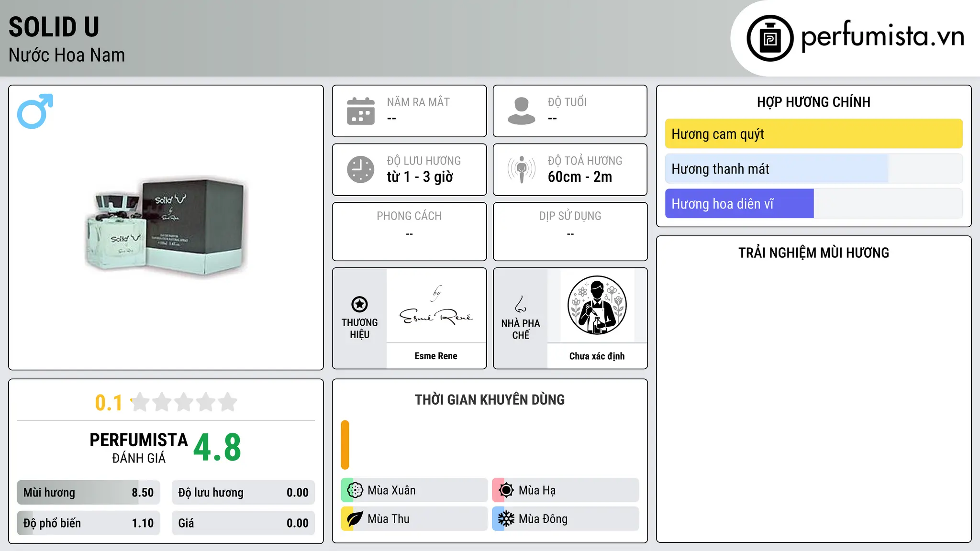Screen dimensions: 980x551
Task: Click the SOLID U product title
Action: pyautogui.click(x=54, y=27)
